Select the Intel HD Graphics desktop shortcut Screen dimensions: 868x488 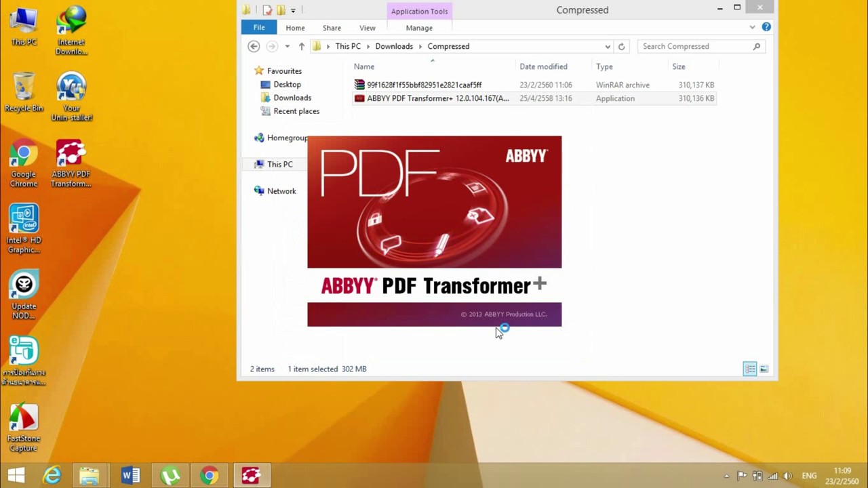[x=24, y=230]
